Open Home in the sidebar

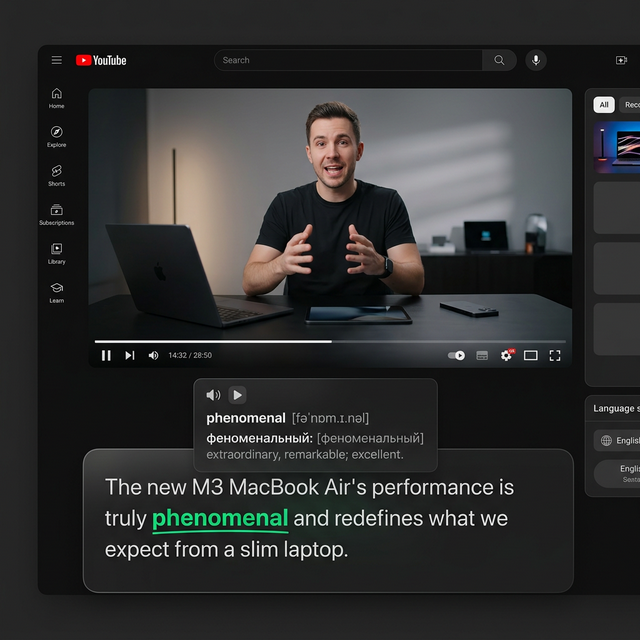(57, 98)
